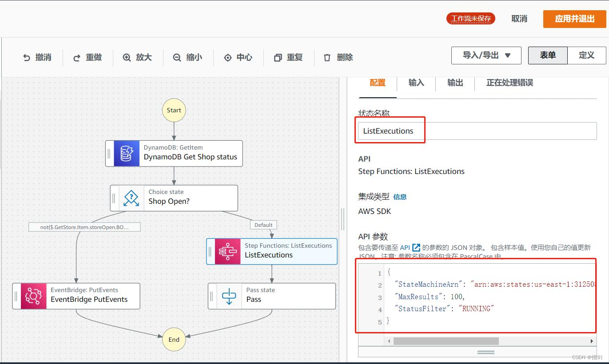Click the 取消 cancel button

(x=519, y=19)
